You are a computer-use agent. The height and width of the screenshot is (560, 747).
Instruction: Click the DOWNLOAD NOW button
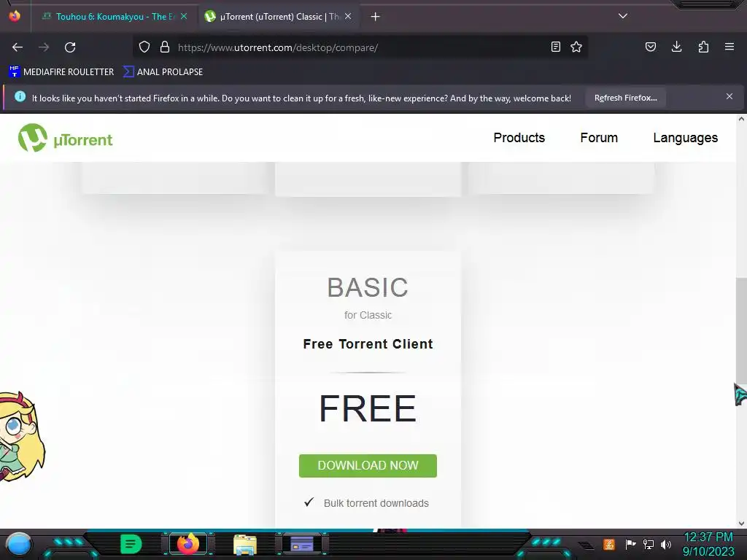coord(368,466)
